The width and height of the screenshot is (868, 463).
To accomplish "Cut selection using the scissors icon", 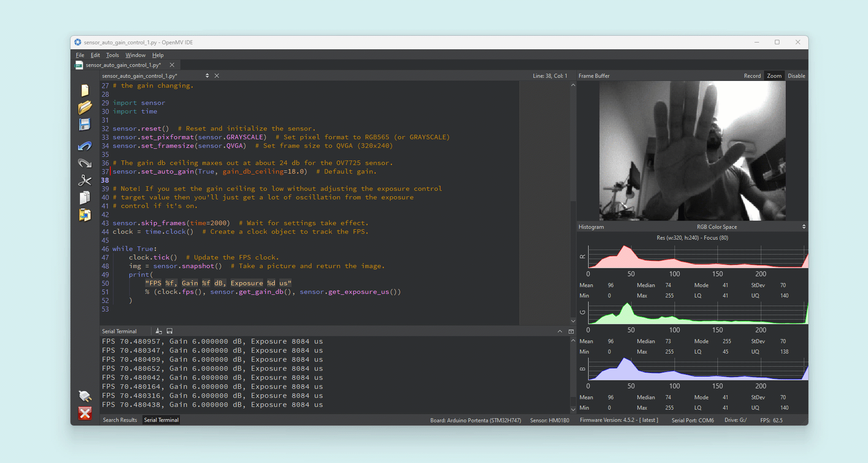I will [85, 180].
